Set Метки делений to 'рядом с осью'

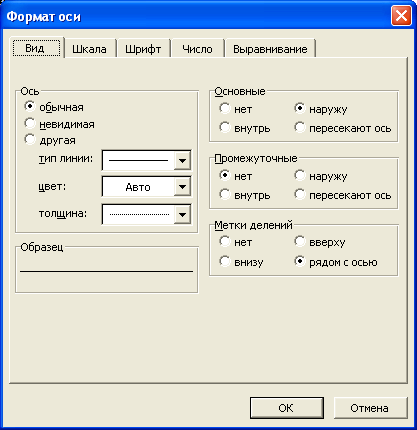(x=300, y=262)
